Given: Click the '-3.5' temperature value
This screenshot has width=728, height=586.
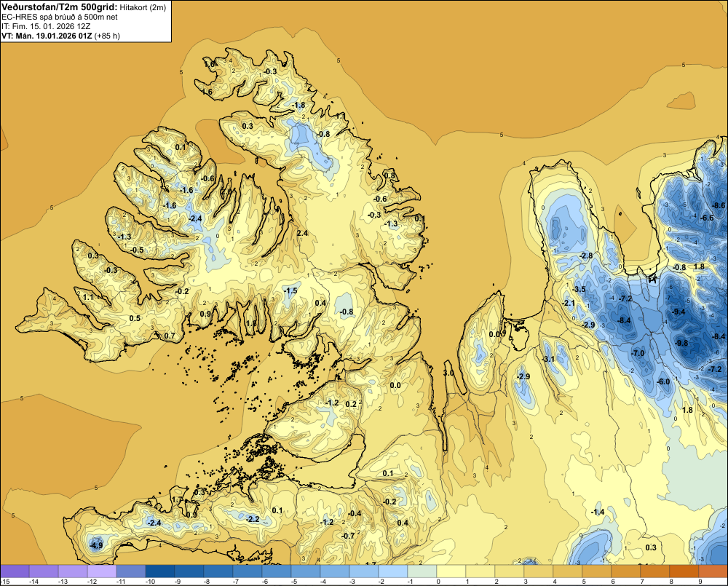Looking at the screenshot, I should [579, 289].
